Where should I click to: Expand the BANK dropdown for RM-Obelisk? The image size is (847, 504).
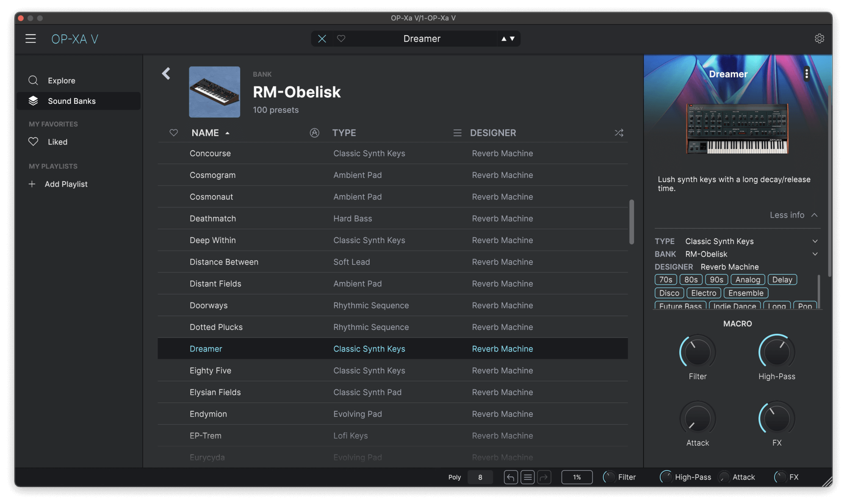coord(815,254)
